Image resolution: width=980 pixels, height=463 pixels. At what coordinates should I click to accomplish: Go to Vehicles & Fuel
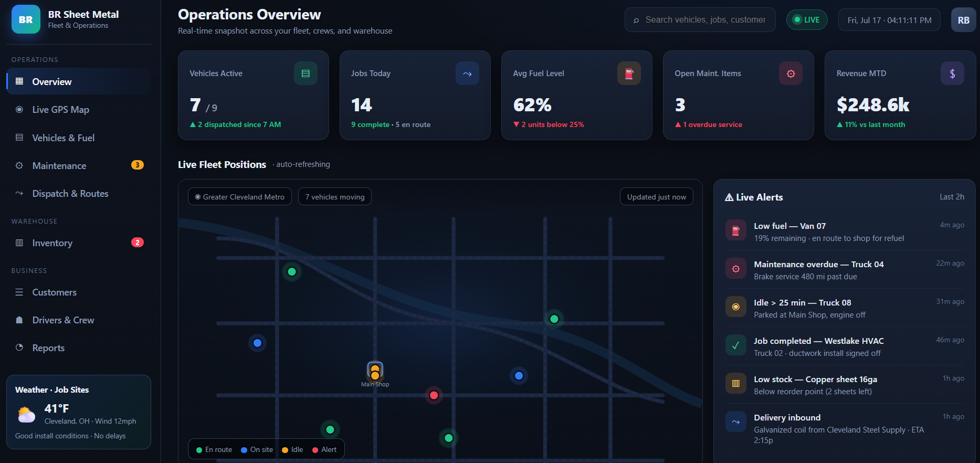point(79,138)
